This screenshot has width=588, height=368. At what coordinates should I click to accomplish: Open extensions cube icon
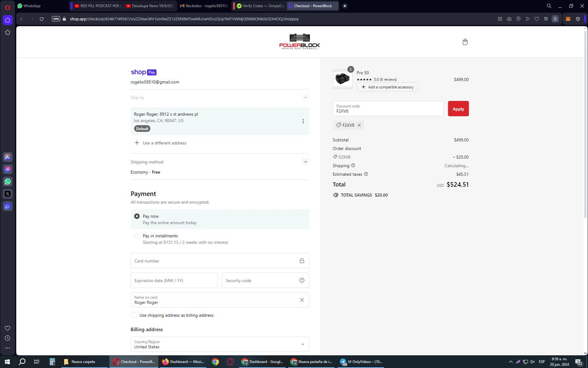[x=578, y=19]
